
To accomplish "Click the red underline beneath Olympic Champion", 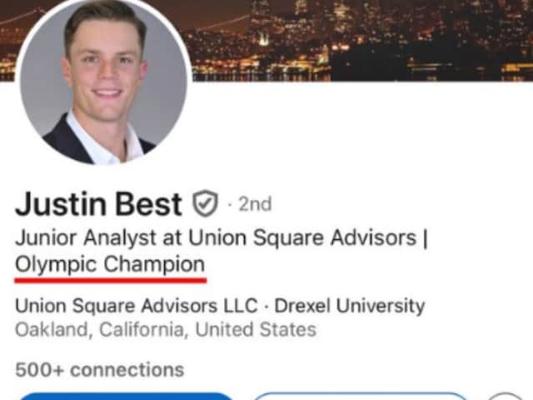I will tap(110, 280).
